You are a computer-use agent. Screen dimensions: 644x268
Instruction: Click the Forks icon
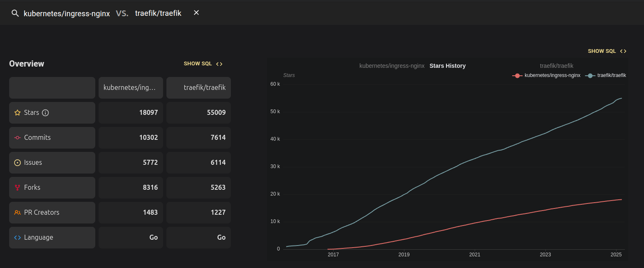tap(17, 188)
